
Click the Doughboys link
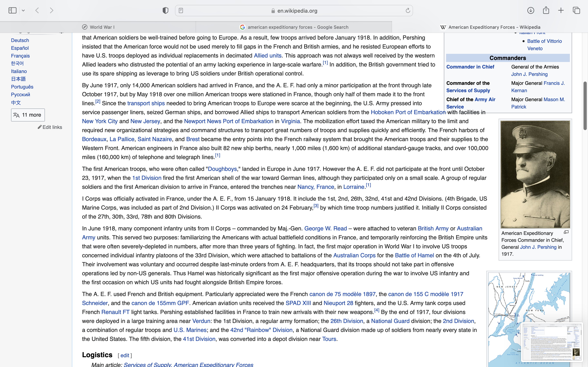coord(222,169)
